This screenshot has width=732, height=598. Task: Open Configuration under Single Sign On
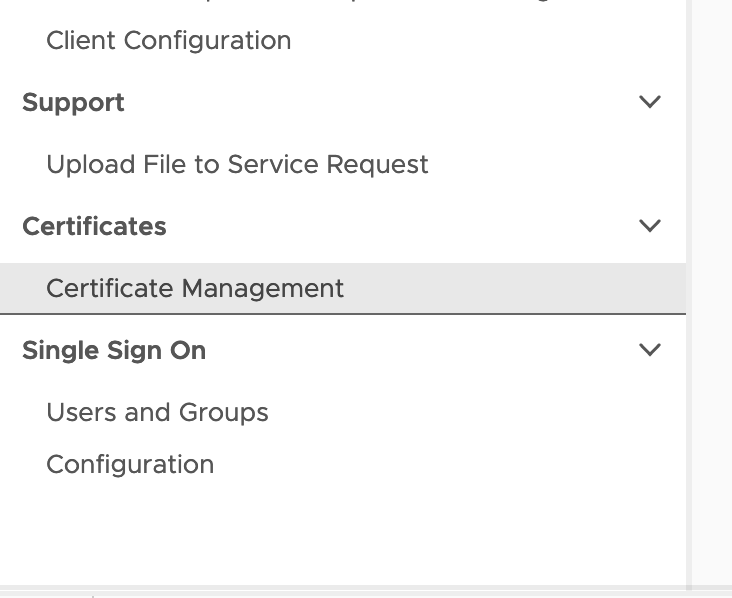pos(130,465)
